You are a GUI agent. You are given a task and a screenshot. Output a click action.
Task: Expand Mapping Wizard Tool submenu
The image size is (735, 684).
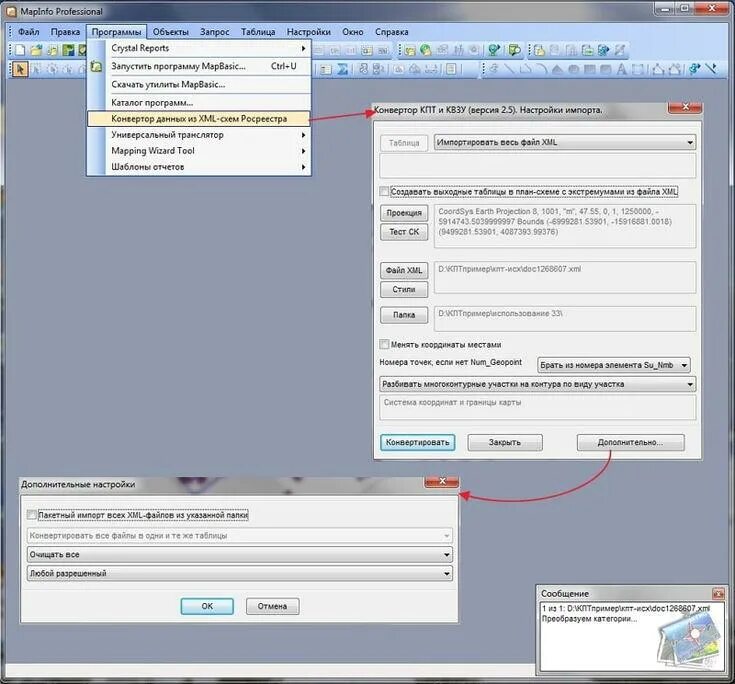click(x=199, y=150)
